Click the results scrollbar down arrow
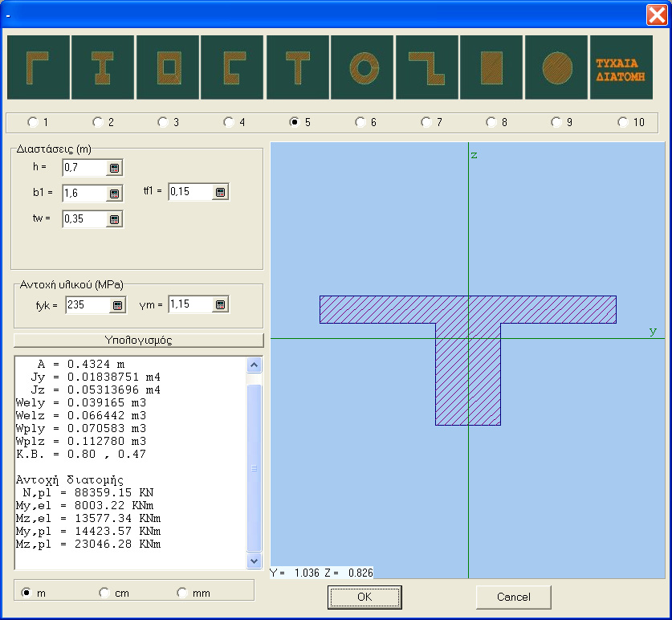 [x=255, y=561]
